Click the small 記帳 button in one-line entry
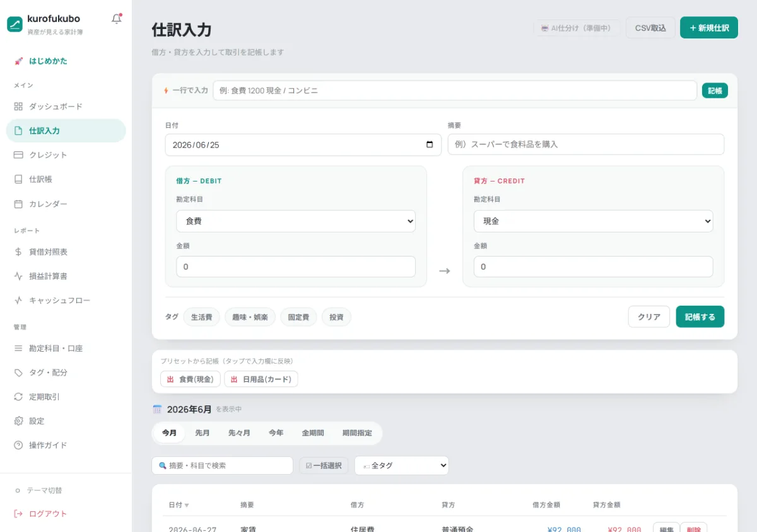 click(715, 91)
